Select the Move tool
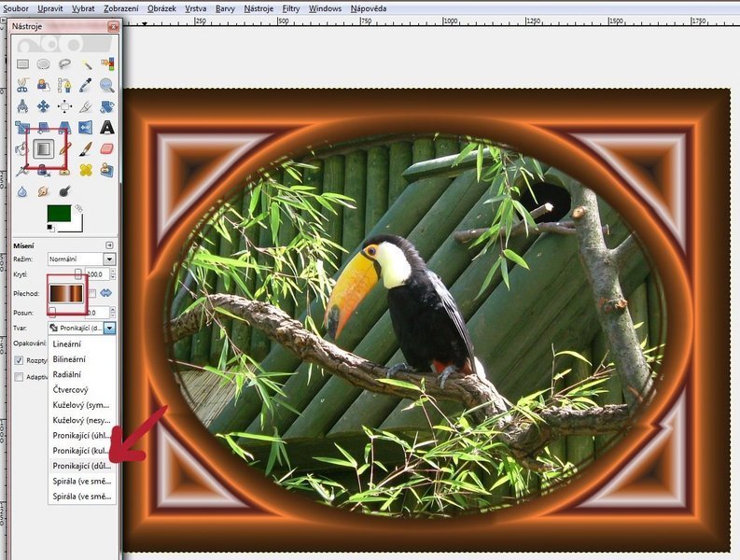Viewport: 740px width, 560px height. [x=44, y=106]
